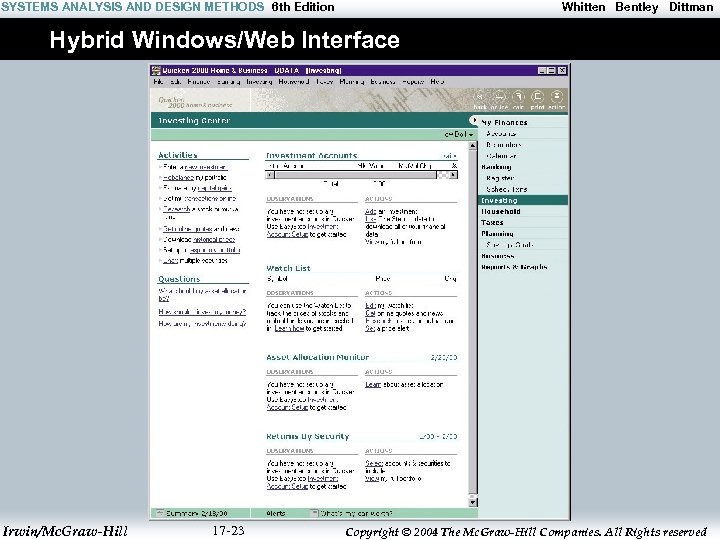Open the File menu
The height and width of the screenshot is (540, 720).
pyautogui.click(x=158, y=82)
